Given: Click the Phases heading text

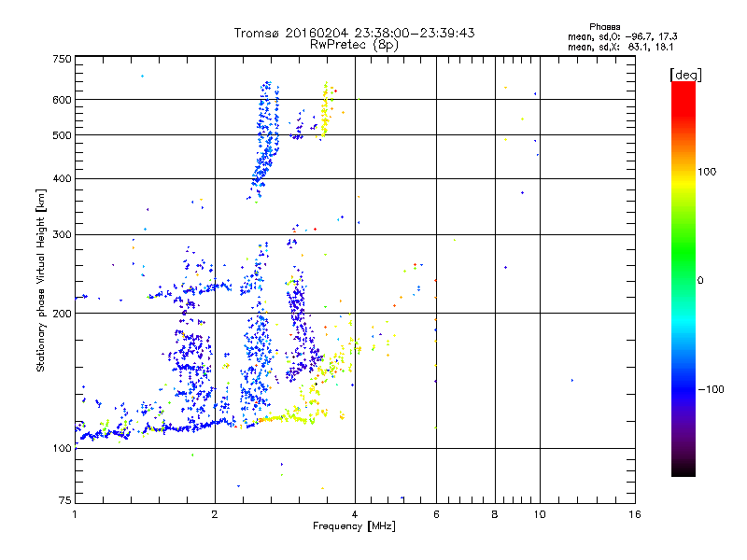Looking at the screenshot, I should 604,27.
